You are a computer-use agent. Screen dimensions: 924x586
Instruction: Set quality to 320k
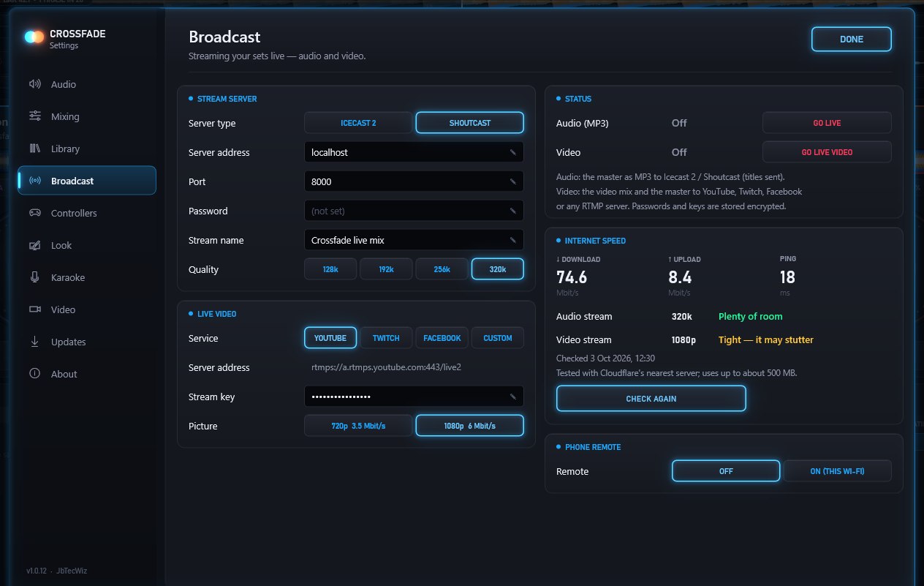[x=498, y=269]
